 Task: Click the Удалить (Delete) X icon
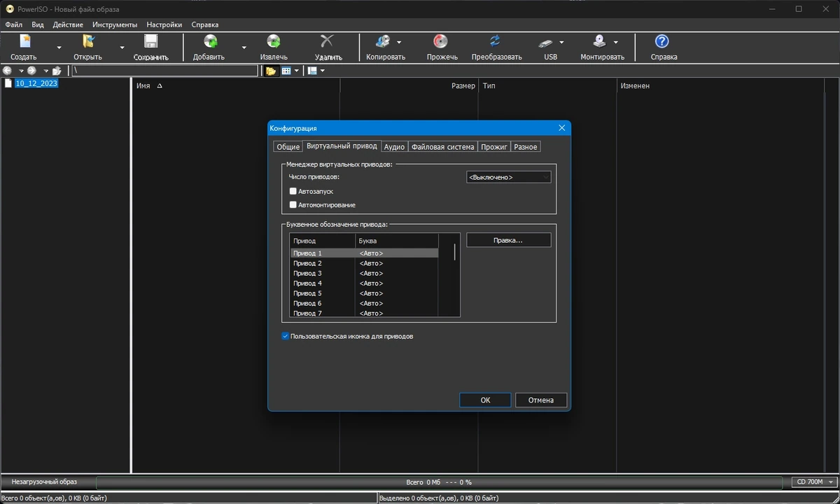[x=327, y=41]
